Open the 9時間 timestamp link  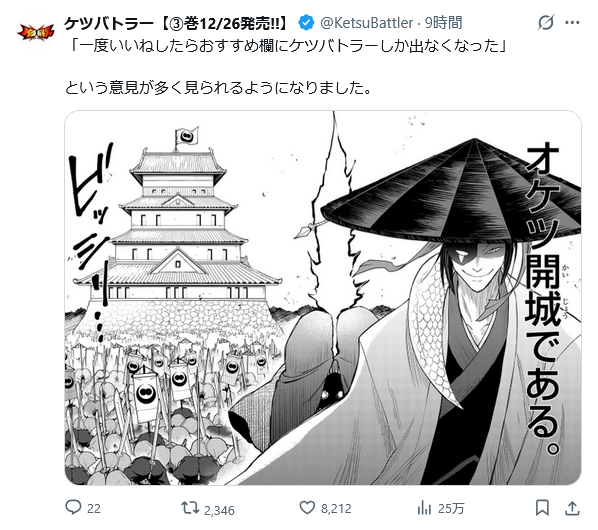(443, 23)
